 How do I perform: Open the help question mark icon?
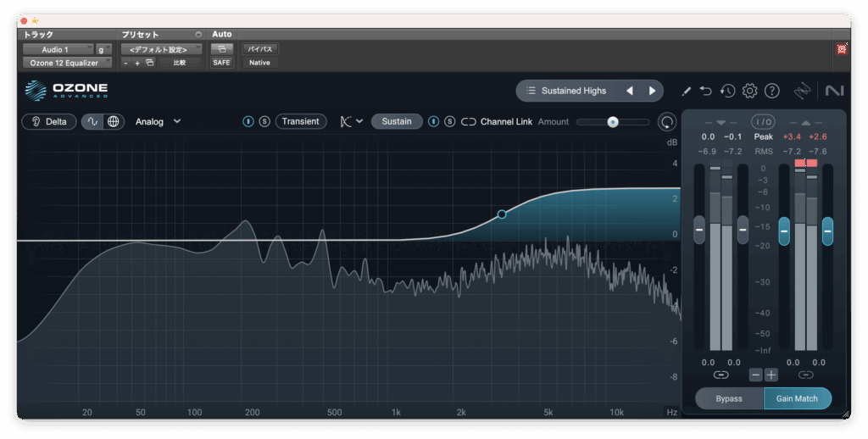tap(771, 91)
